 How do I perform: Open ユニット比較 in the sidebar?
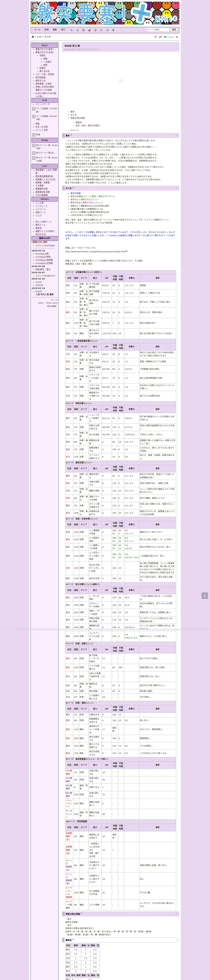click(42, 130)
